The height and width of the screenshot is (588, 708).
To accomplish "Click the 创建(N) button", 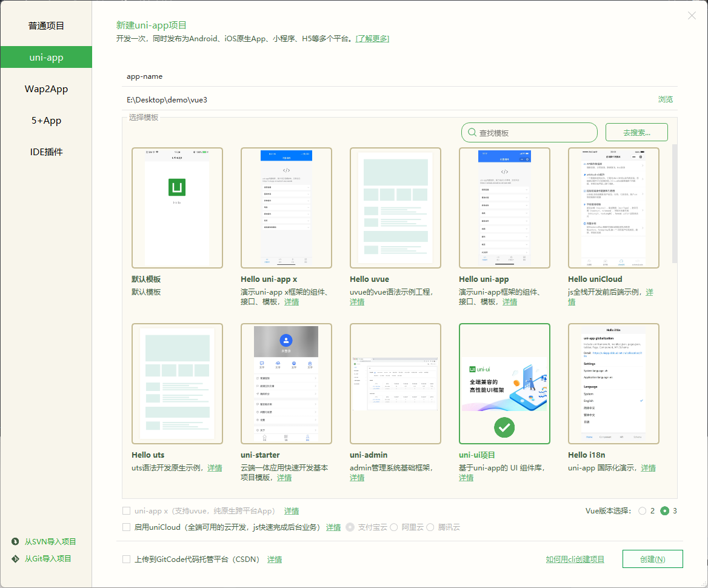I will click(x=652, y=559).
